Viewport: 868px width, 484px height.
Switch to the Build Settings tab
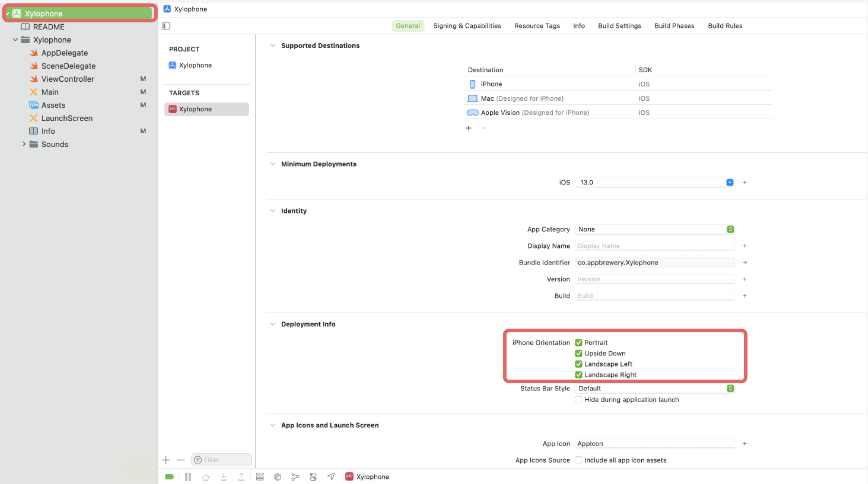(x=619, y=26)
